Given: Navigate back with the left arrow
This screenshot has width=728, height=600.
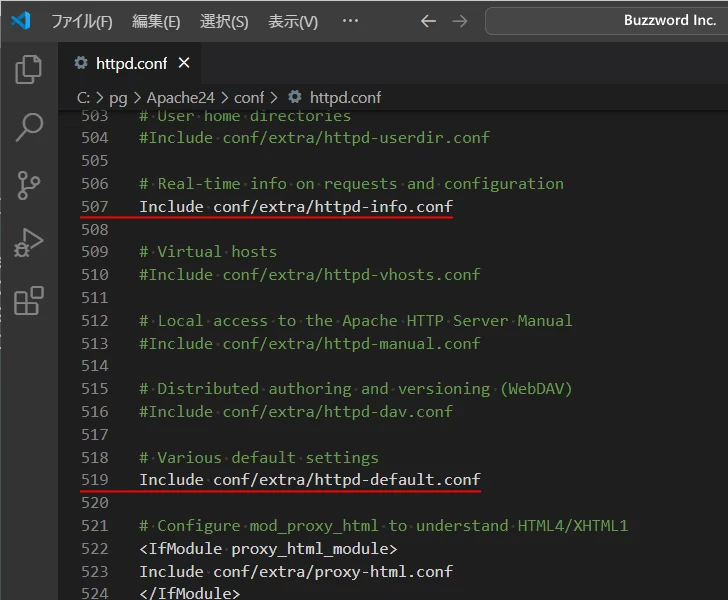Looking at the screenshot, I should [x=428, y=21].
